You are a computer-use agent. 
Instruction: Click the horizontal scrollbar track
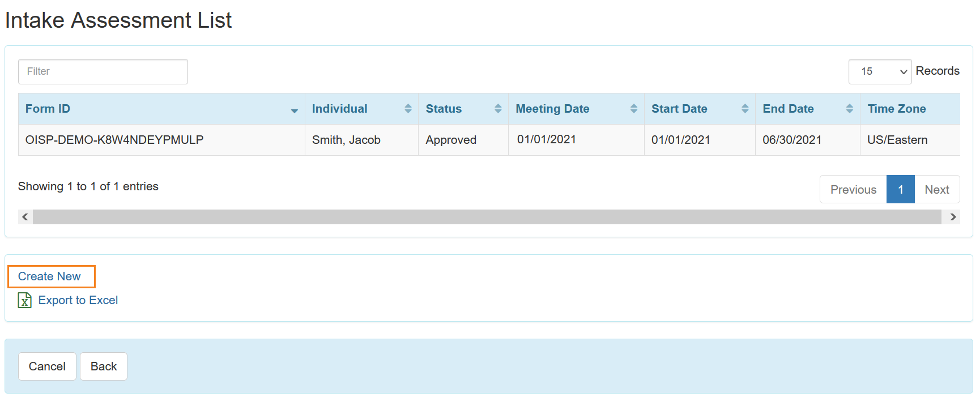pos(487,217)
